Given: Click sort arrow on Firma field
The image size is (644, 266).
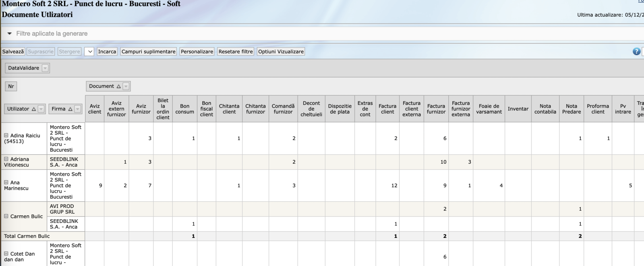Looking at the screenshot, I should click(x=70, y=109).
